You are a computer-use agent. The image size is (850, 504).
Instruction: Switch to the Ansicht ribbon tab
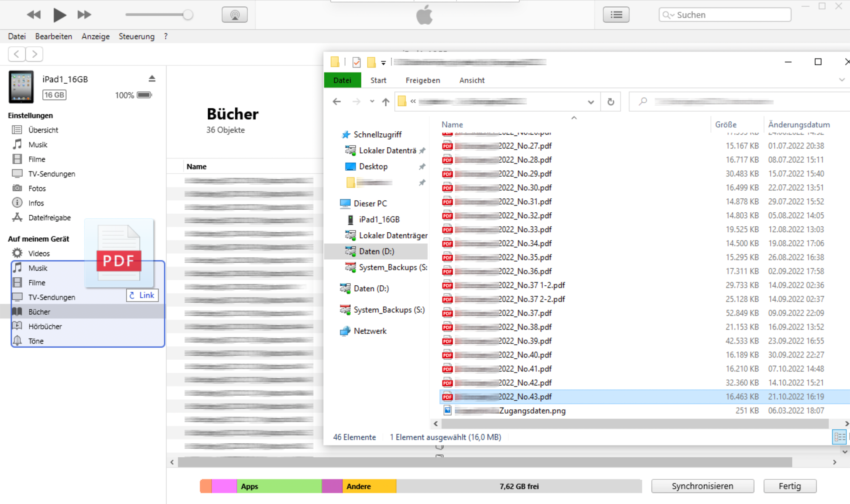coord(472,80)
